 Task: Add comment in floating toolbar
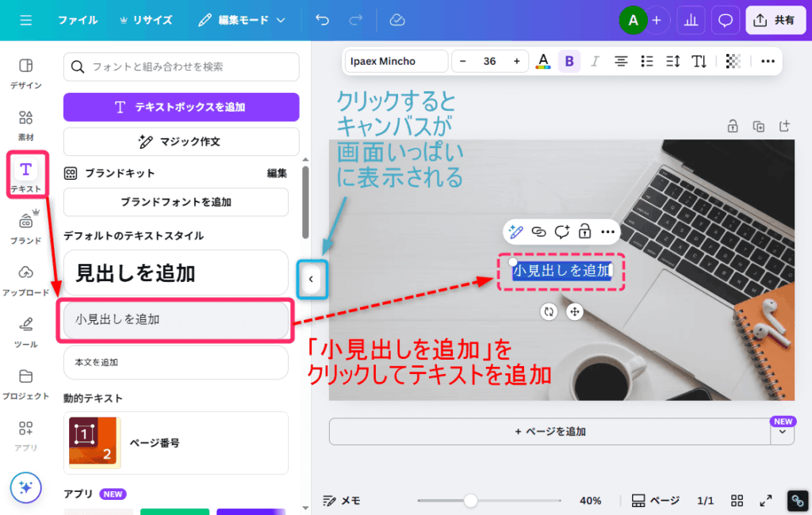click(562, 231)
